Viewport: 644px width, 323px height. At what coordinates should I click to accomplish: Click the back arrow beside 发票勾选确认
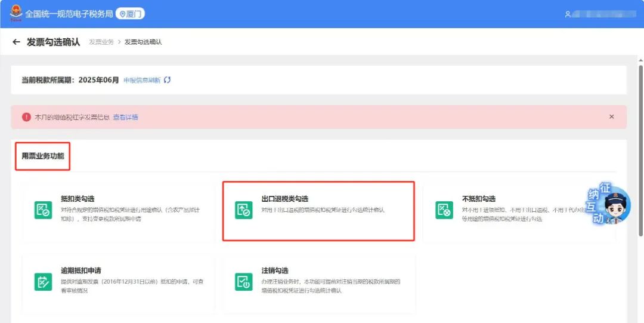pos(17,42)
